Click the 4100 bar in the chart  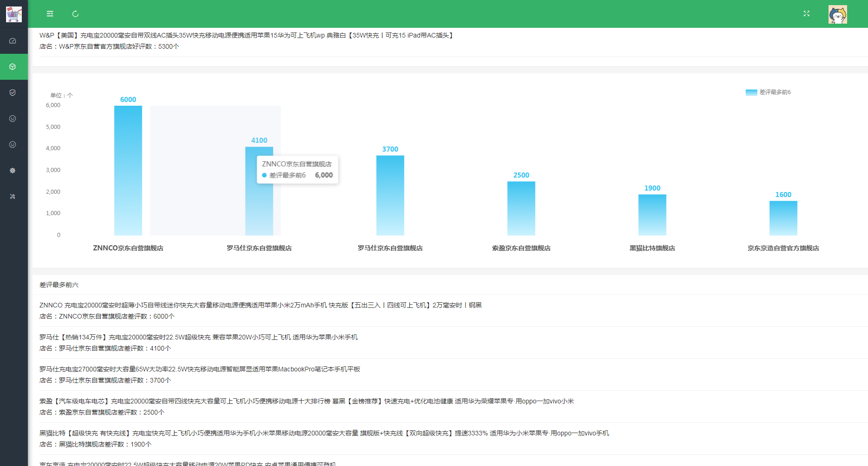(x=259, y=191)
